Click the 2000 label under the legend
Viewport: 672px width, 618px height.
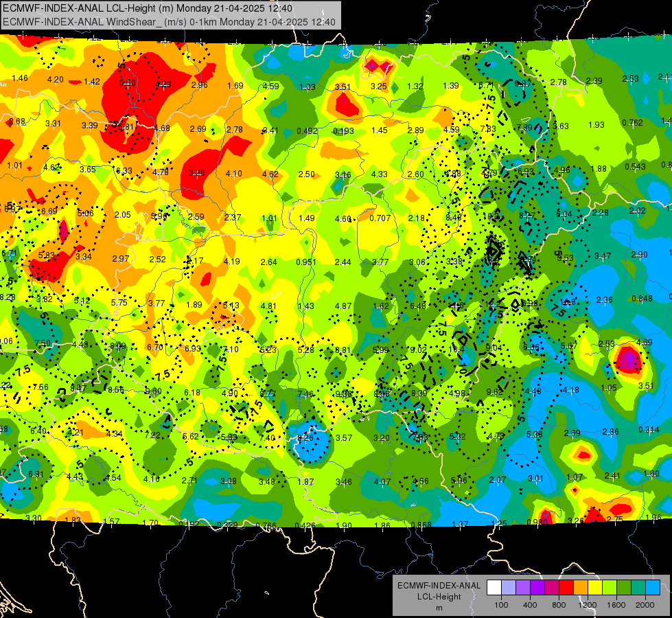tap(645, 605)
